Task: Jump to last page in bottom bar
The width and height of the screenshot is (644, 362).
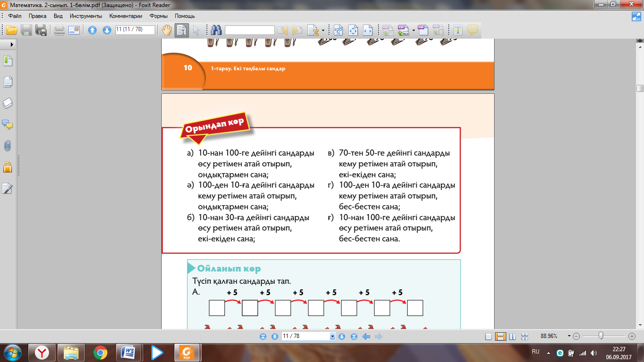Action: click(x=354, y=337)
